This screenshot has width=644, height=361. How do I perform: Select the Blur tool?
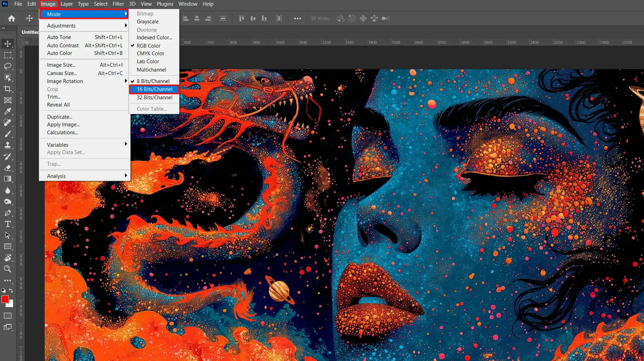8,190
